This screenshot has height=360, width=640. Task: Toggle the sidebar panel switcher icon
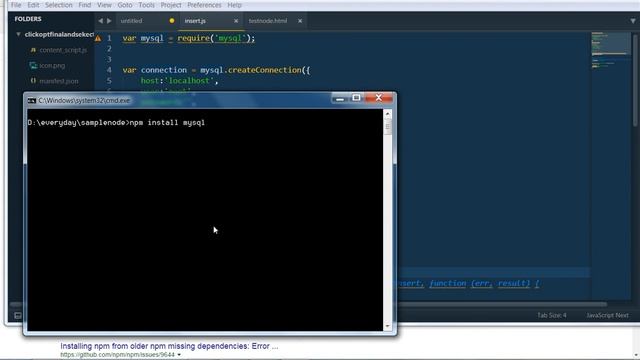[x=18, y=316]
